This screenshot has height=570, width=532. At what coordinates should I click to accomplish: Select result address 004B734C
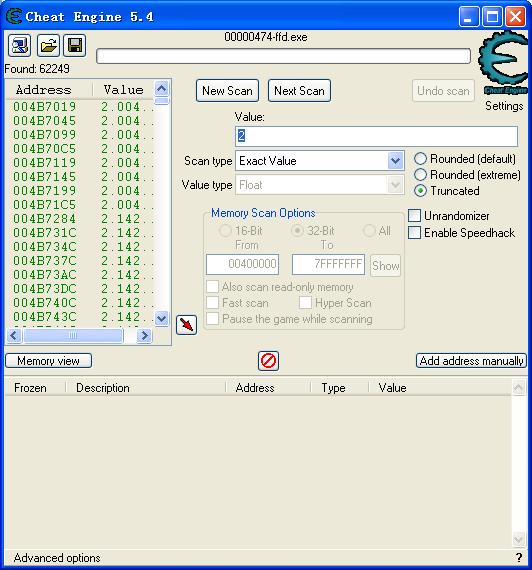point(44,246)
